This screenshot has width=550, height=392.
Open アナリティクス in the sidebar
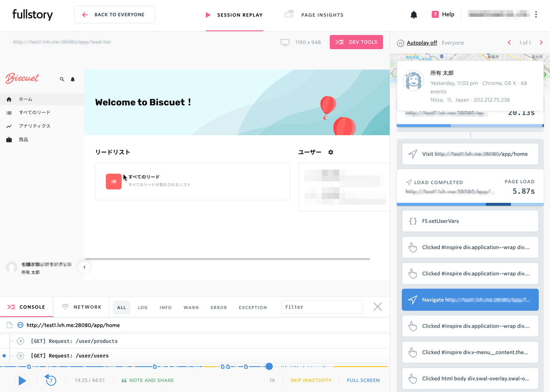[42, 126]
